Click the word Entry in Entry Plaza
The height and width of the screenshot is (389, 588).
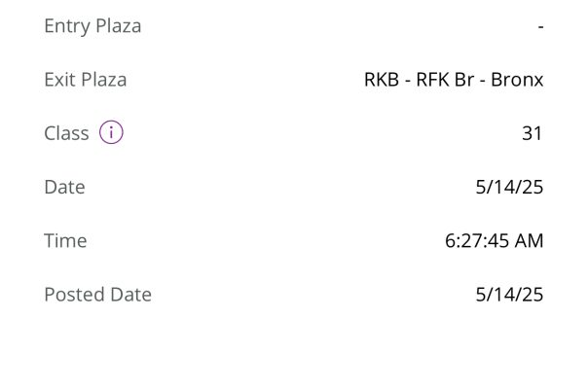click(x=67, y=26)
